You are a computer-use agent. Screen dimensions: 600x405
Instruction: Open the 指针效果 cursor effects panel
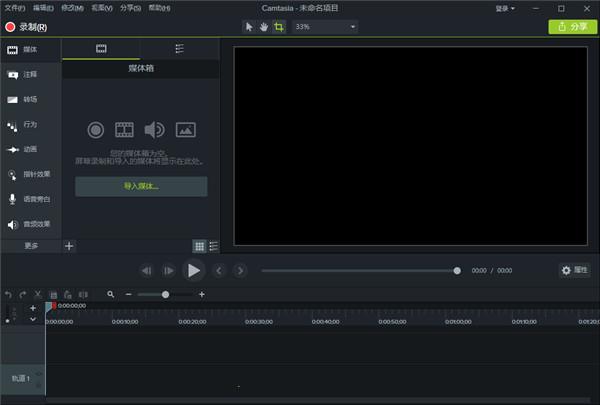click(x=30, y=174)
